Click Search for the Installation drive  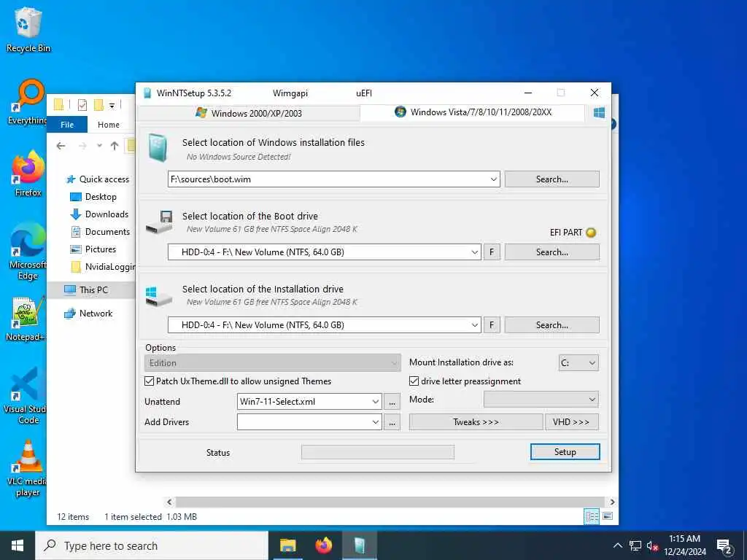point(551,324)
